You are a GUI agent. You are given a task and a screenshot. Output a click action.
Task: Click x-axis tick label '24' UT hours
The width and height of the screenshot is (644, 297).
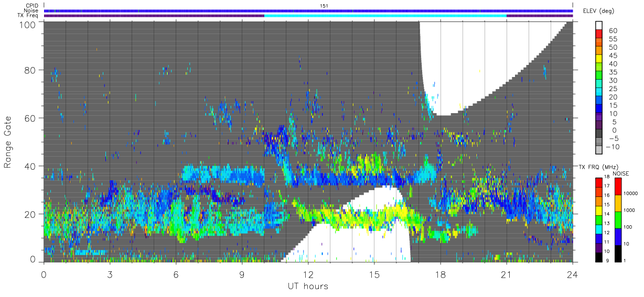click(x=573, y=273)
